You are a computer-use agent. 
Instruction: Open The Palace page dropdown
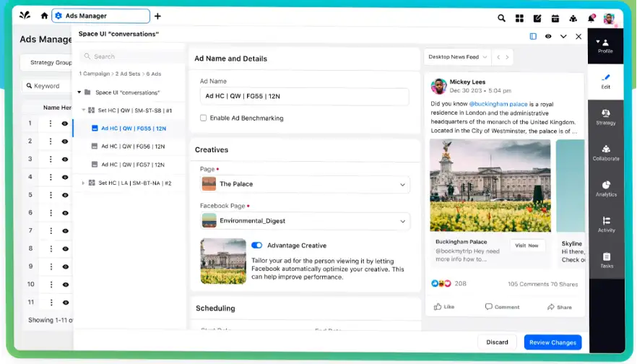click(x=305, y=184)
